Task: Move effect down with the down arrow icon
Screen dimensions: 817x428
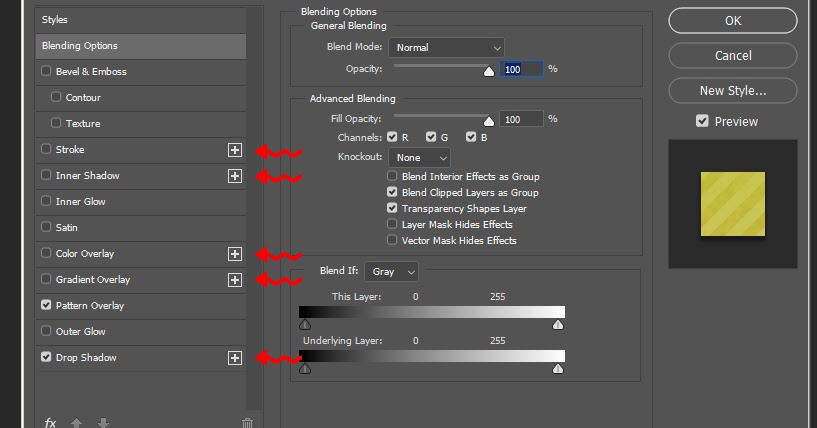Action: 103,423
